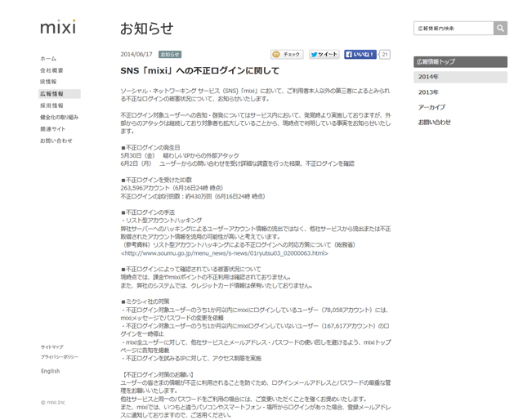Open ホーム in the left menu

click(x=48, y=59)
